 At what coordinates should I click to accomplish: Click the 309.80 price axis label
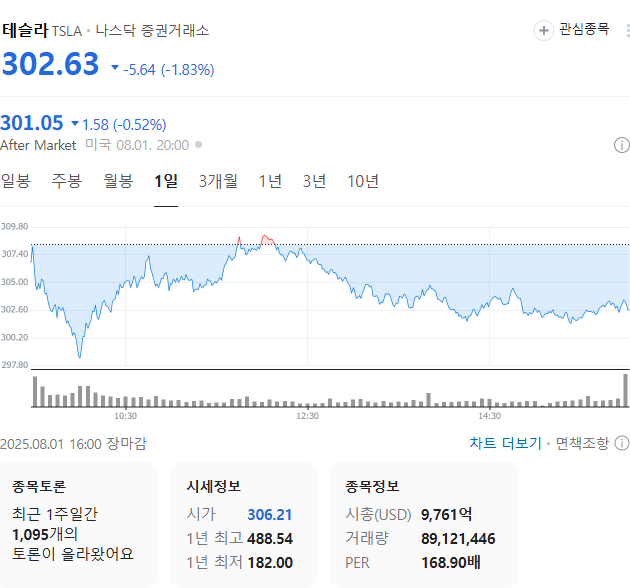pyautogui.click(x=14, y=226)
